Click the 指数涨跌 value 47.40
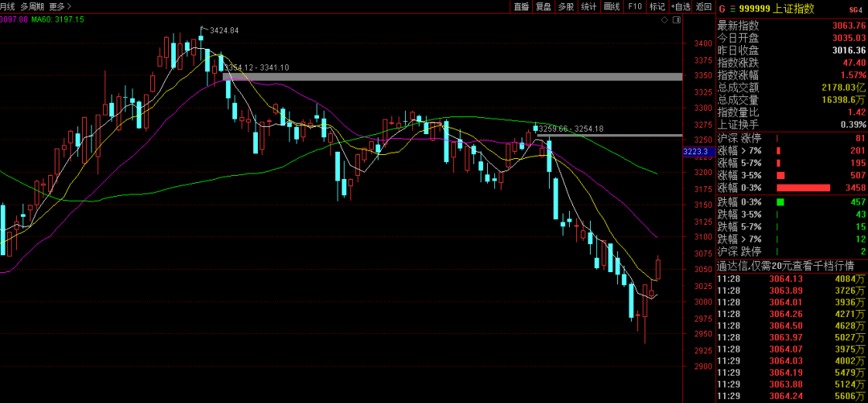Viewport: 868px width, 403px height. [x=854, y=63]
